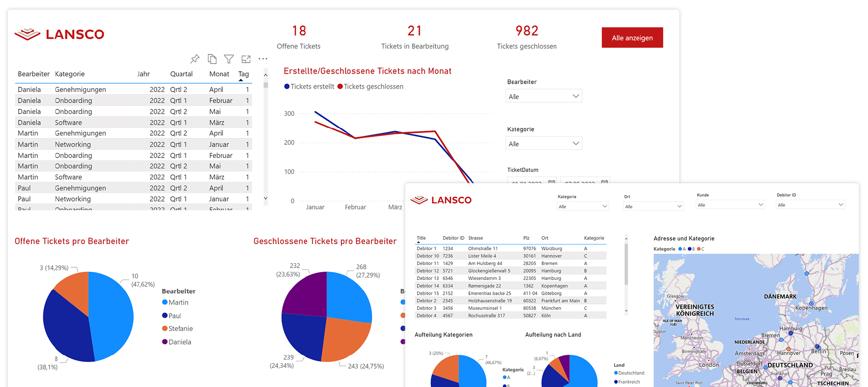Open more options ellipsis above the table
The height and width of the screenshot is (387, 868).
tap(263, 59)
